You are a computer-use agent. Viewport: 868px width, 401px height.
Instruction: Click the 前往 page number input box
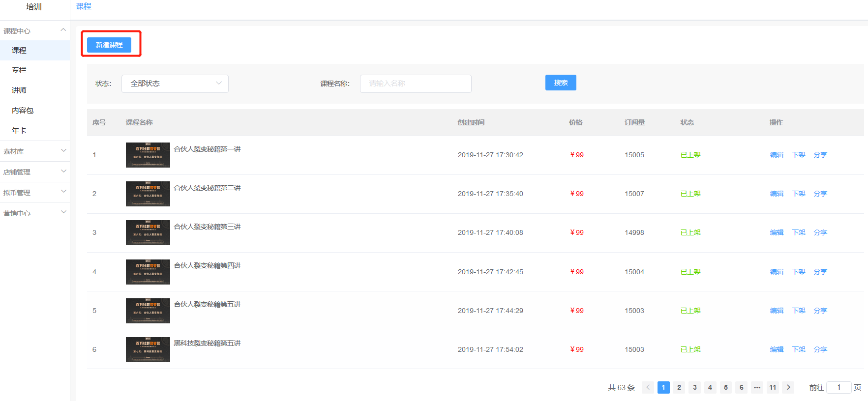(838, 387)
